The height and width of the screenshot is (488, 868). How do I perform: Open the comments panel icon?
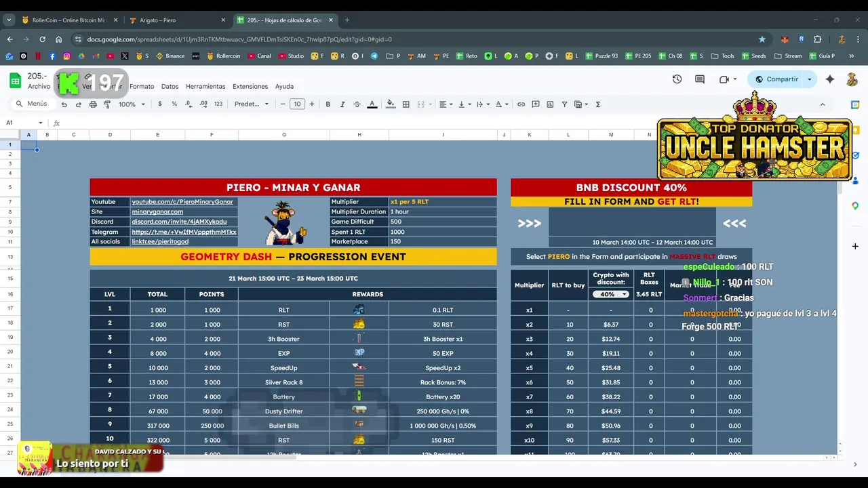point(700,79)
